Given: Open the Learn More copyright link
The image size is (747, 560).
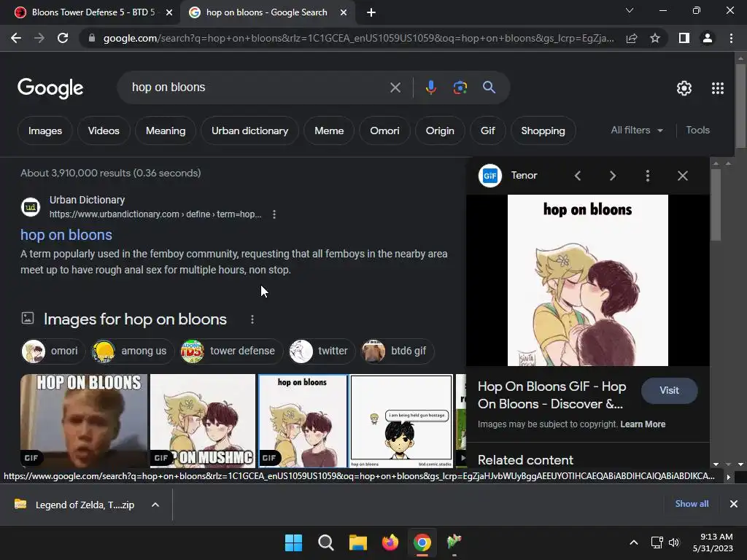Looking at the screenshot, I should click(x=643, y=424).
